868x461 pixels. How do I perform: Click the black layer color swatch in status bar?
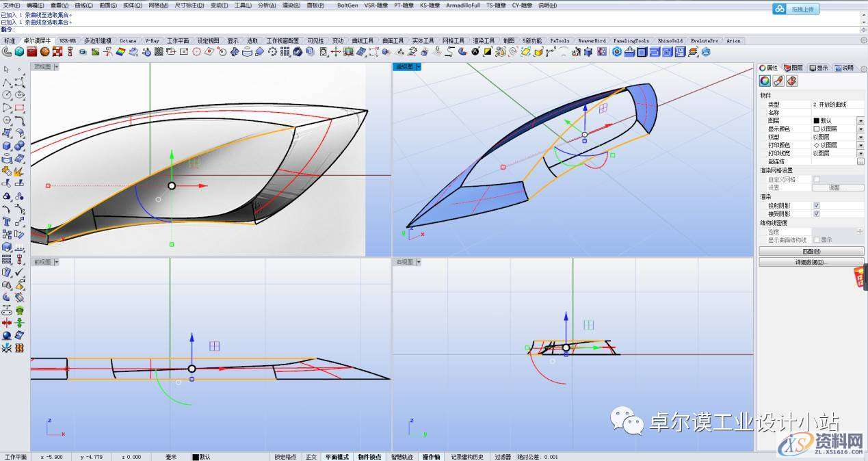pyautogui.click(x=196, y=457)
